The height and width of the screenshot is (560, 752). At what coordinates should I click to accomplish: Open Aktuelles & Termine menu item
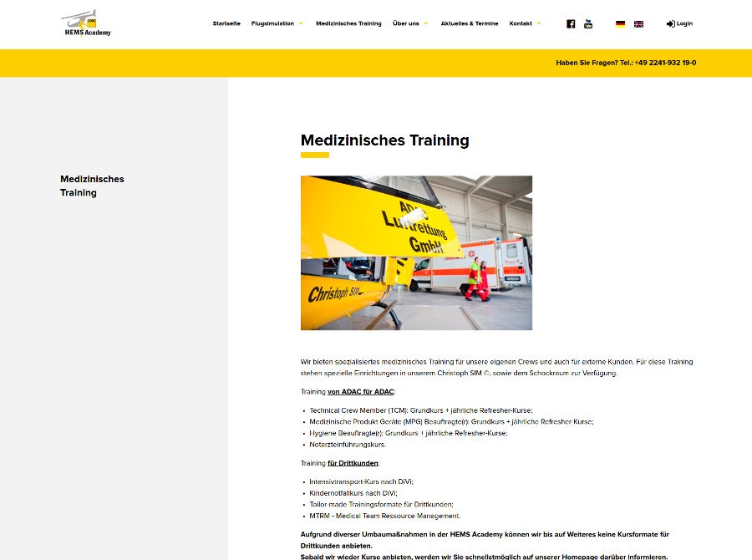[x=470, y=23]
